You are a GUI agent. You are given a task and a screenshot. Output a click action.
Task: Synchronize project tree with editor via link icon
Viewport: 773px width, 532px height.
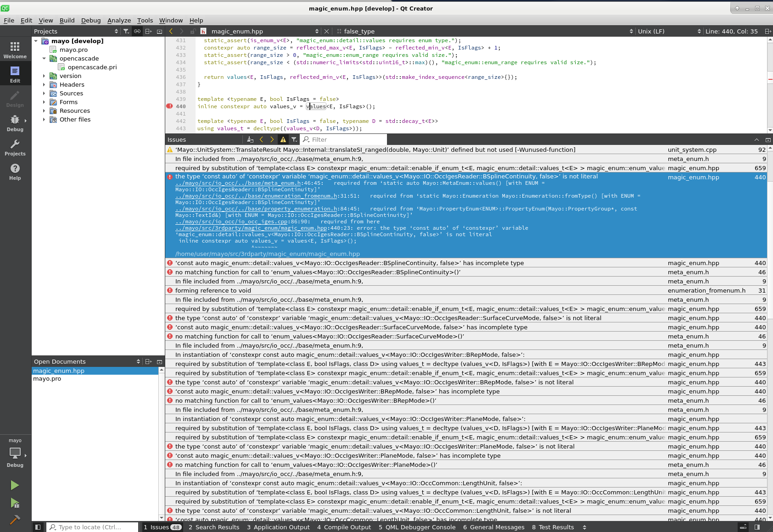pyautogui.click(x=137, y=31)
